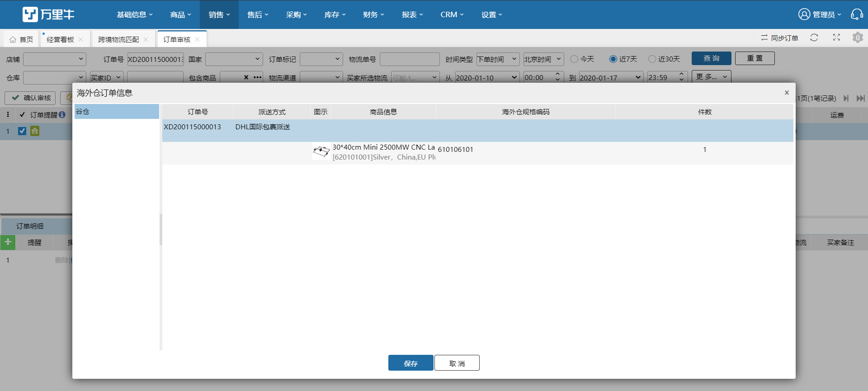The image size is (868, 391).
Task: Close the 订单审核 tab
Action: coord(197,39)
